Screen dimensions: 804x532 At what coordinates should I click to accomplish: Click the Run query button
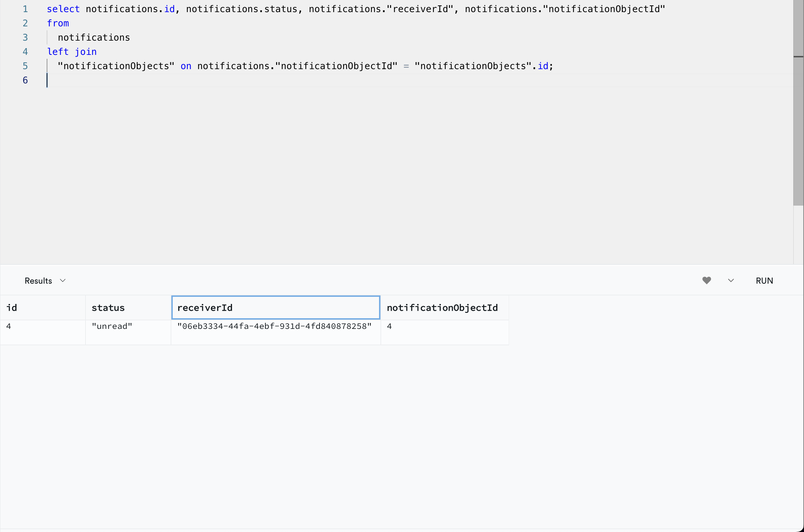pyautogui.click(x=764, y=280)
